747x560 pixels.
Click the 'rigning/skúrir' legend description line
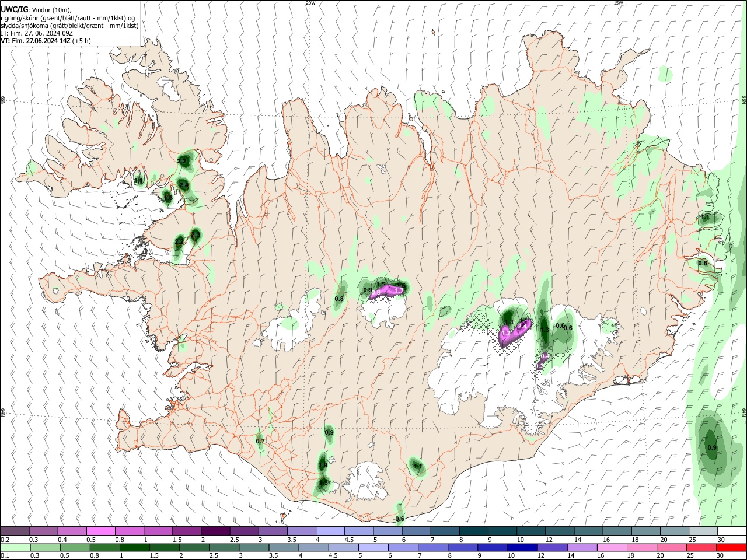click(x=68, y=18)
